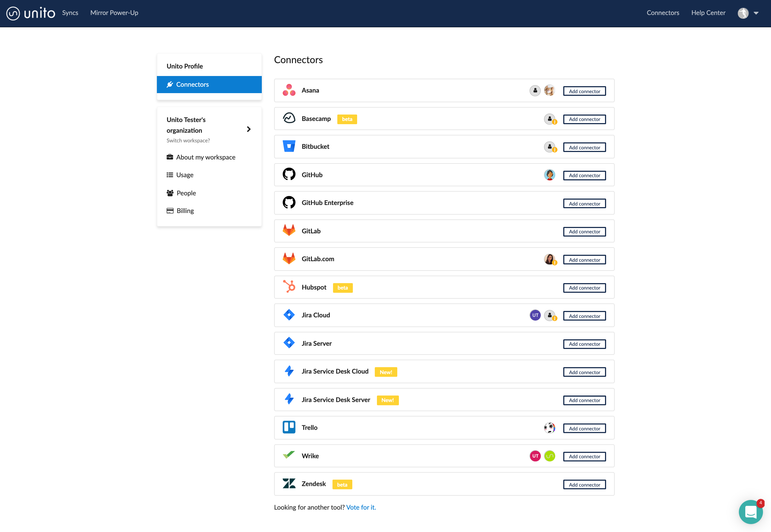Viewport: 771px width, 532px height.
Task: Add connector for GitLab
Action: [584, 232]
